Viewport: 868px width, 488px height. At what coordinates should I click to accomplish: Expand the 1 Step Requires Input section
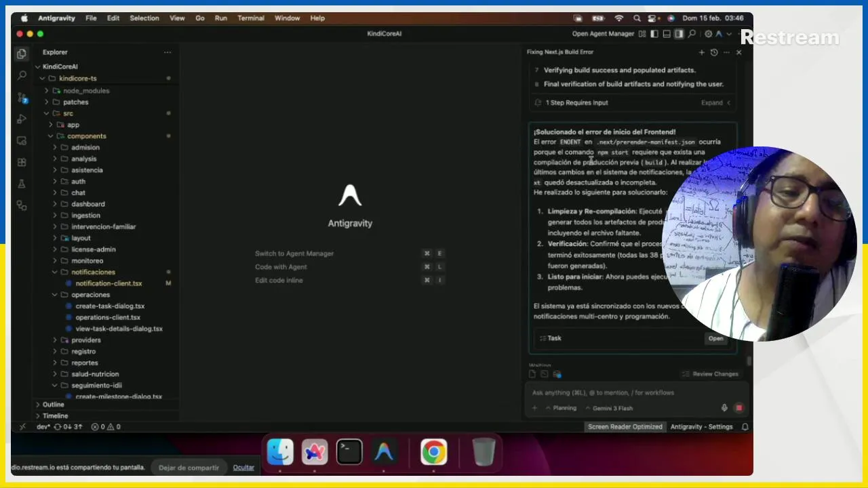pos(716,103)
